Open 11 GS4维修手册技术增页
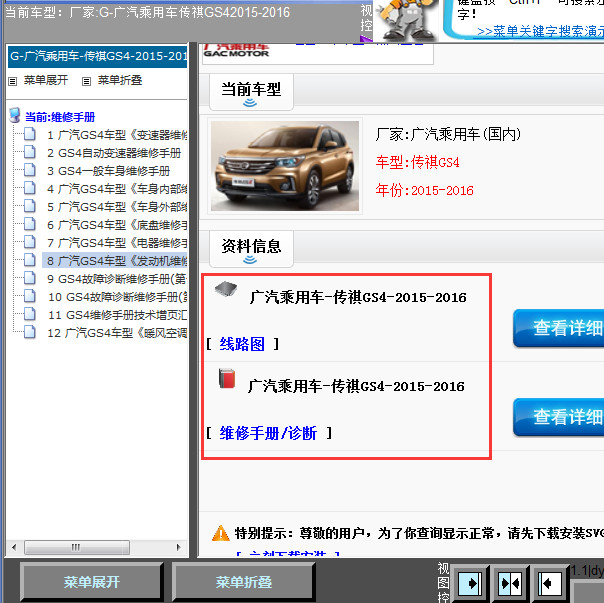Viewport: 604px width, 603px height. coord(118,315)
